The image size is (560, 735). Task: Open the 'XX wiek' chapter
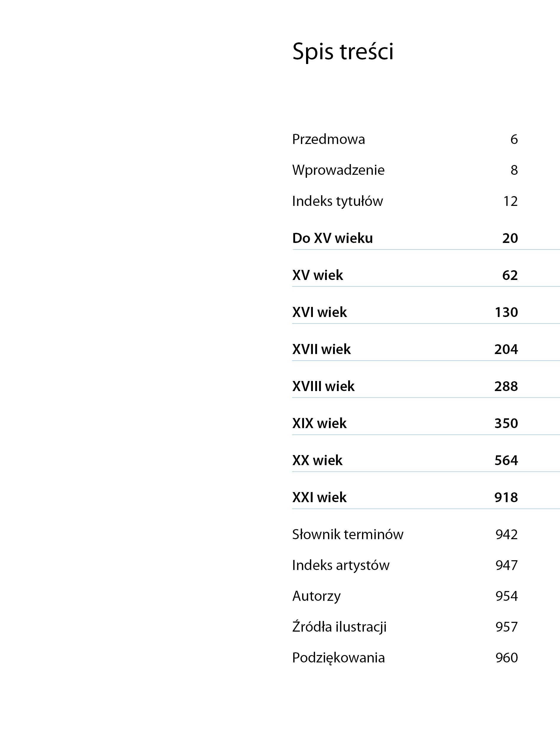(x=317, y=460)
